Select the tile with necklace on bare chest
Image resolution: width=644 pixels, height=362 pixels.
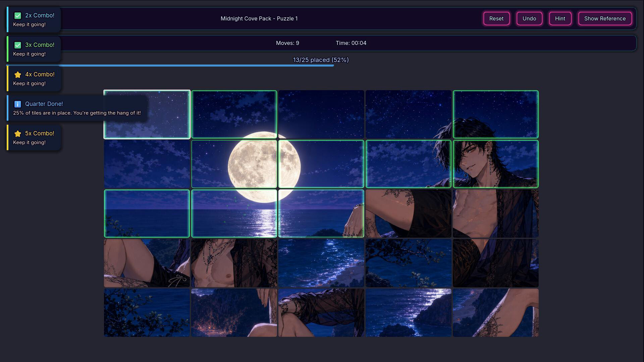click(234, 263)
